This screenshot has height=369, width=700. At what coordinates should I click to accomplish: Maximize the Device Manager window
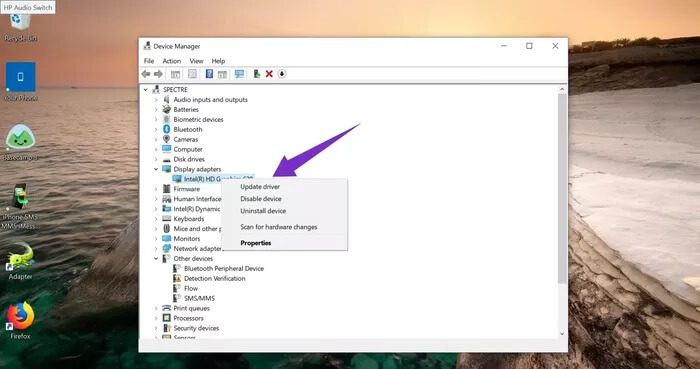tap(529, 46)
